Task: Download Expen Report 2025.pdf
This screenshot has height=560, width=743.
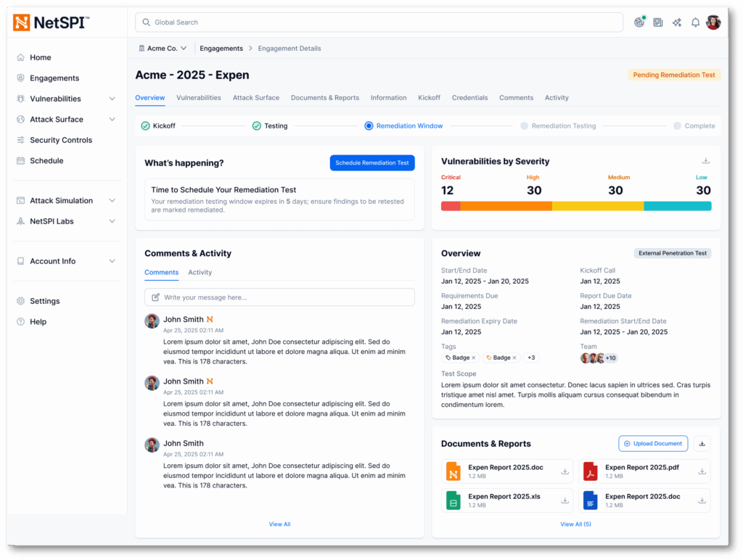Action: coord(702,472)
